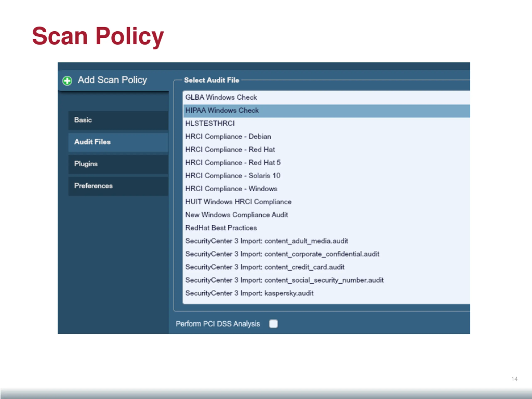Select the content_adult_media.audit import
Screen dimensions: 532x399
click(326, 241)
